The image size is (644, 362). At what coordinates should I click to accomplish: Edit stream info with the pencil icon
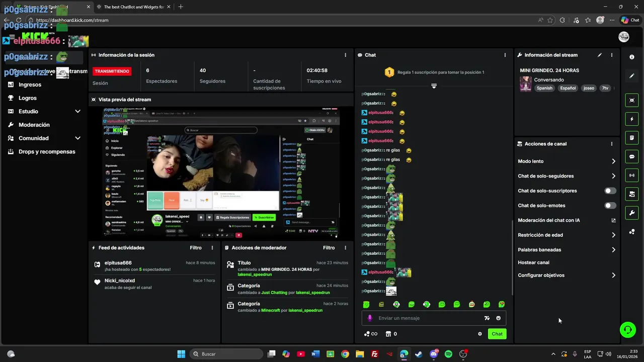coord(600,55)
